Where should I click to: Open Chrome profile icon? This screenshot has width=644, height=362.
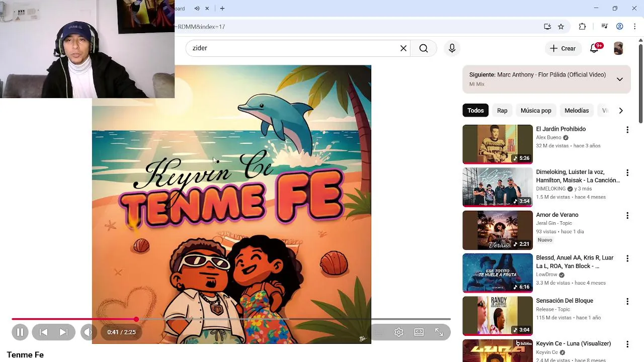620,27
